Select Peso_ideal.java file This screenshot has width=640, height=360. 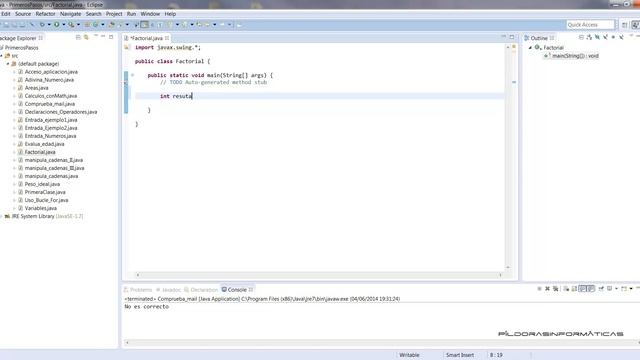[42, 184]
